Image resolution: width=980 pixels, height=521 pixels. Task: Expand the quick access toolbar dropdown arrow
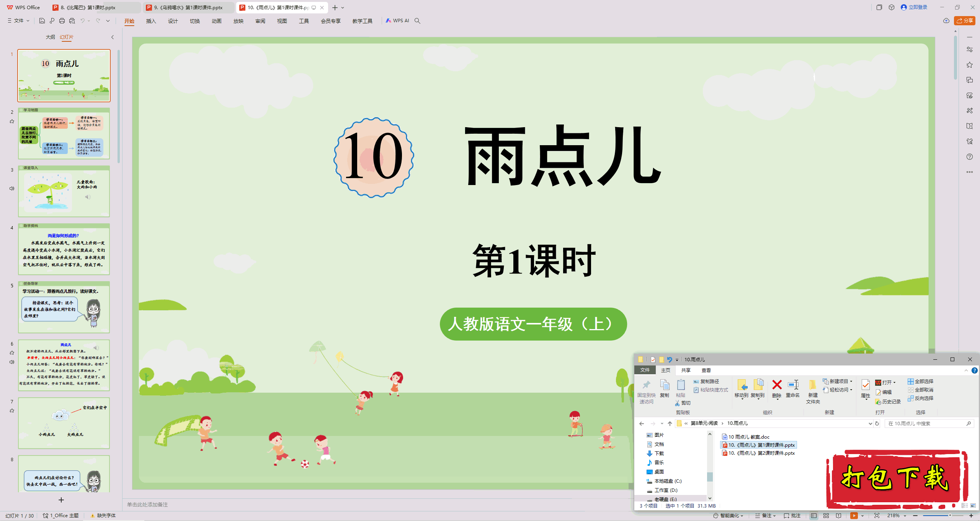(x=108, y=21)
